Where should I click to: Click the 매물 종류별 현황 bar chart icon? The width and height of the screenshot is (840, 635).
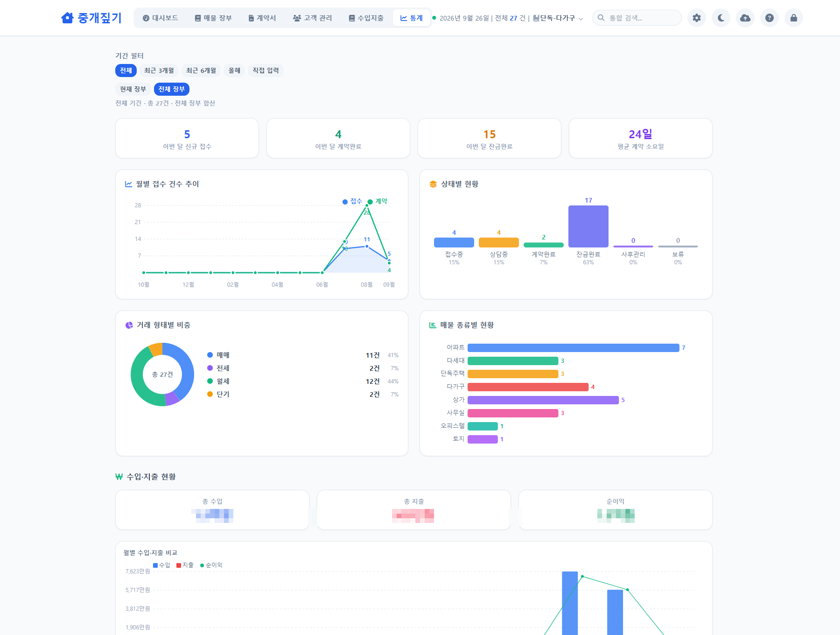click(433, 325)
